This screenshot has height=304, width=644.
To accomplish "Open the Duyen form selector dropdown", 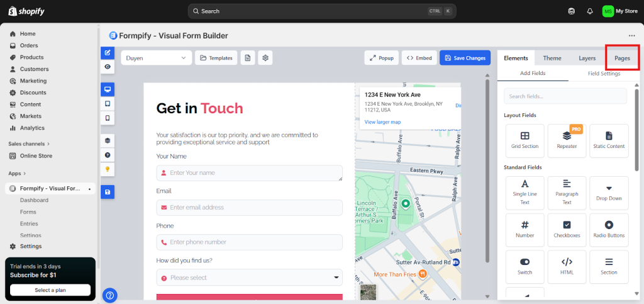I will pos(157,58).
